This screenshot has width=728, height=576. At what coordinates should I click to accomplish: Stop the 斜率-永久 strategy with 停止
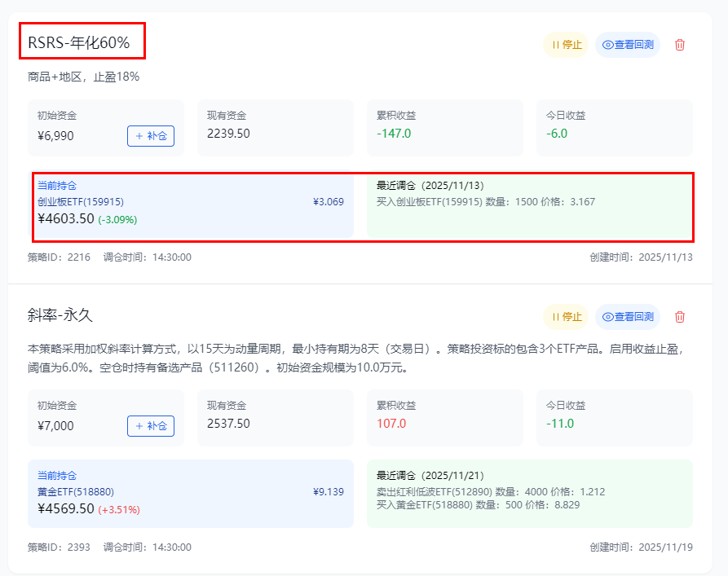(x=567, y=316)
